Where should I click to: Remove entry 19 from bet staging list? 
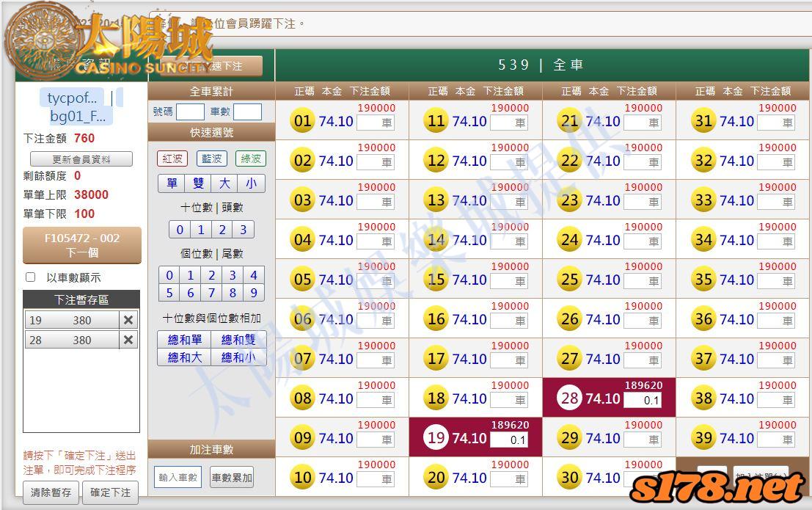[x=128, y=320]
